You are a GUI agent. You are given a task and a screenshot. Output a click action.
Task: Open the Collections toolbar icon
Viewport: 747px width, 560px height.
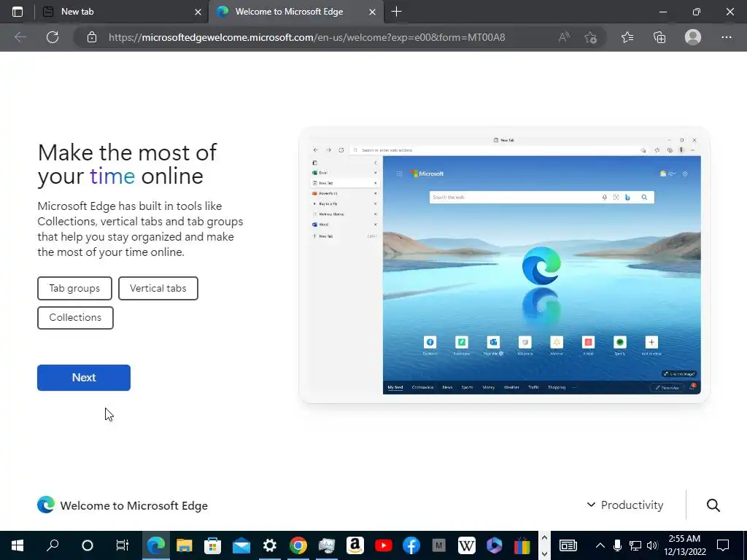click(659, 37)
